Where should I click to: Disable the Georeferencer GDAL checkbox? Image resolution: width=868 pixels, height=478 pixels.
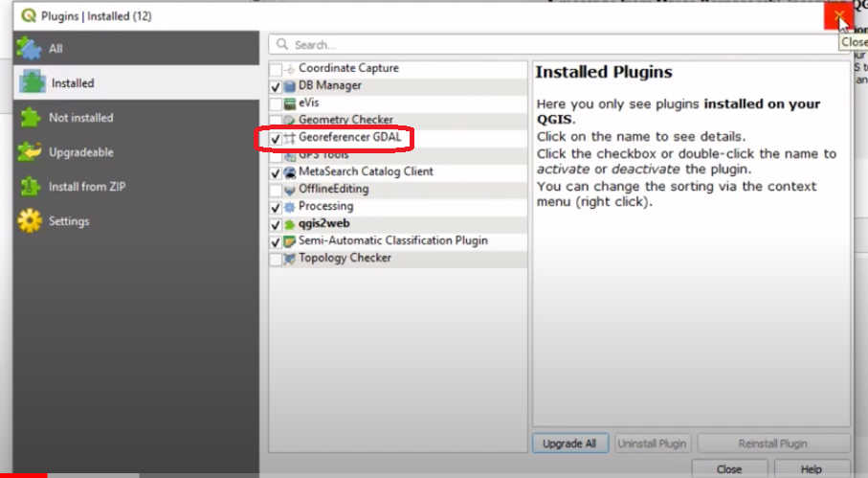point(275,138)
